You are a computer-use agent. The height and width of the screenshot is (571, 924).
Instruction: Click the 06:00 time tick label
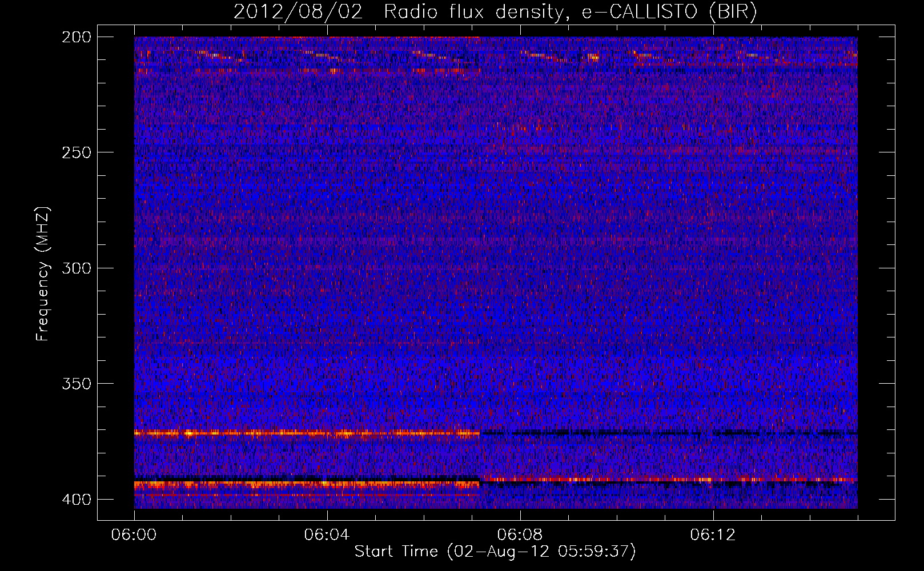coord(134,534)
